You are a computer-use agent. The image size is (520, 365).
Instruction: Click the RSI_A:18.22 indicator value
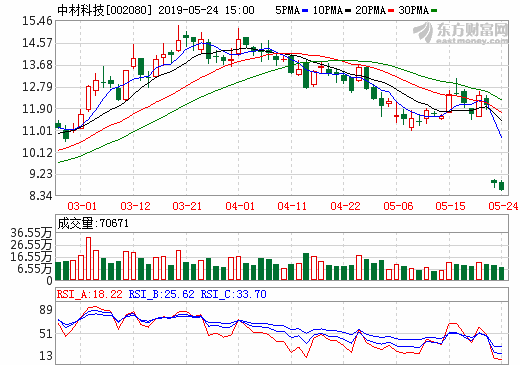coord(90,294)
